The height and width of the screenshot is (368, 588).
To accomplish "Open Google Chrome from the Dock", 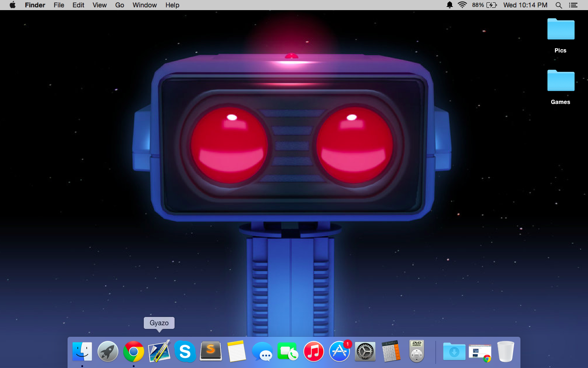I will 134,352.
